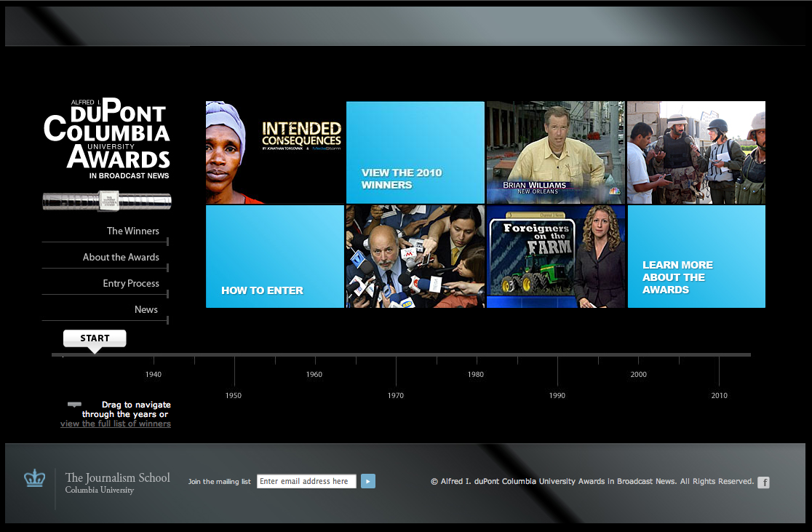Click Learn More About the Awards tile
The height and width of the screenshot is (532, 812).
[696, 256]
